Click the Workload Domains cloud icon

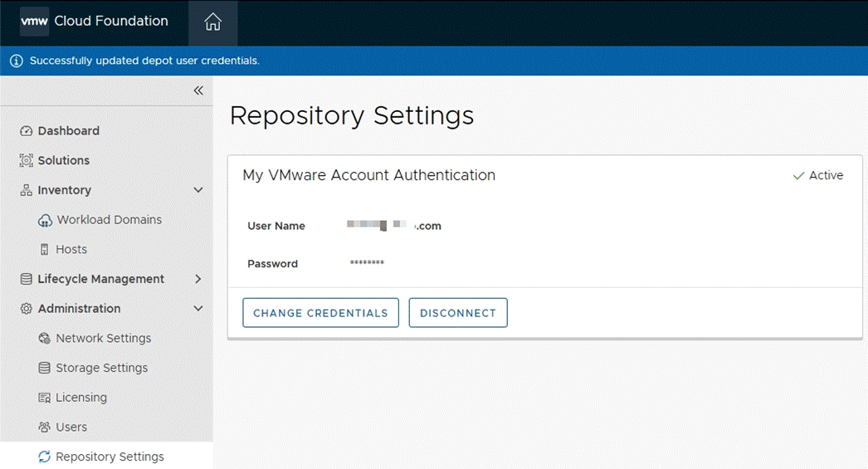[45, 220]
